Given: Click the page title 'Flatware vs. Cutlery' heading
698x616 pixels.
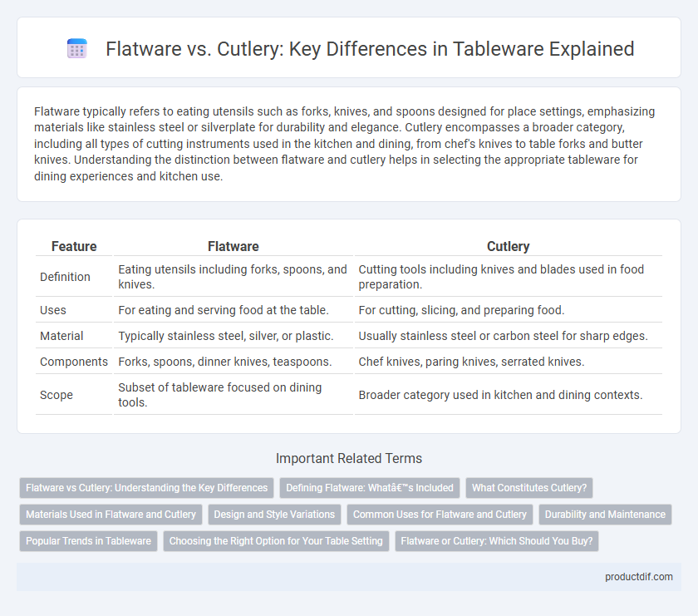Looking at the screenshot, I should pyautogui.click(x=370, y=48).
